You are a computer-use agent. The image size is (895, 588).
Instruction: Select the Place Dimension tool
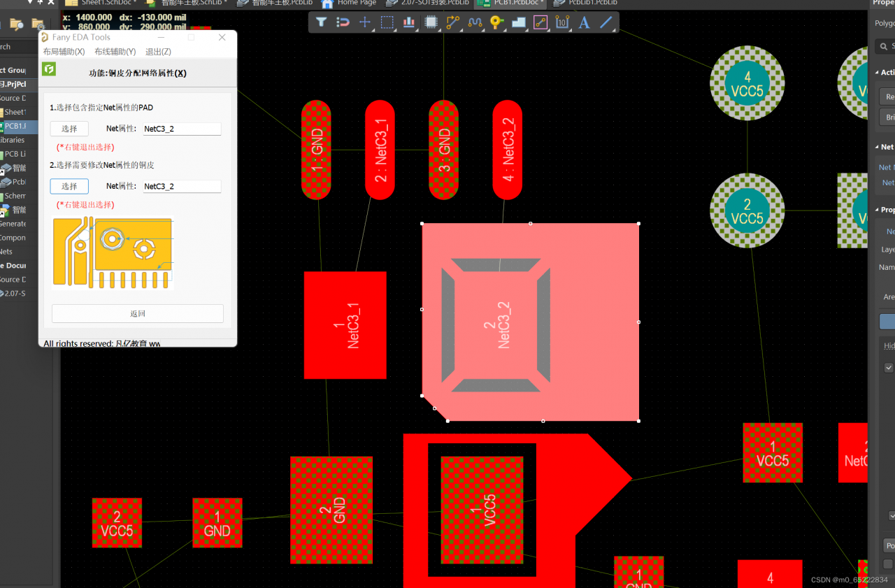pyautogui.click(x=562, y=22)
